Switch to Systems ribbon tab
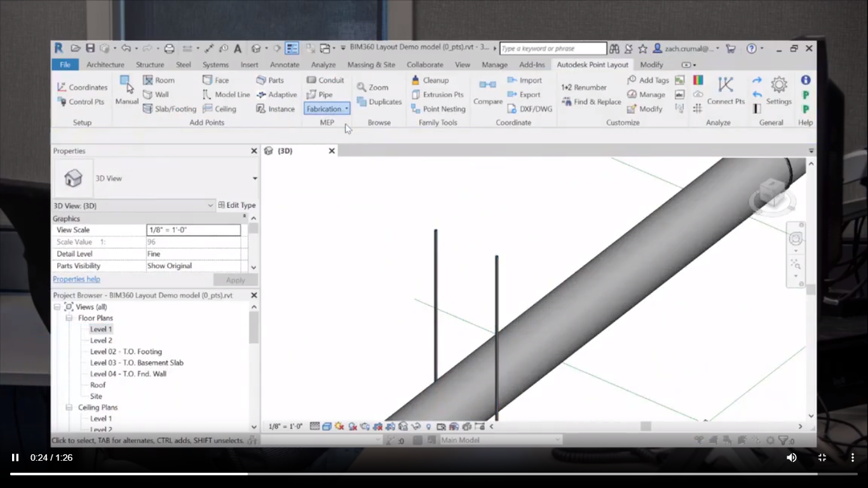Screen dimensions: 868x488 click(215, 65)
